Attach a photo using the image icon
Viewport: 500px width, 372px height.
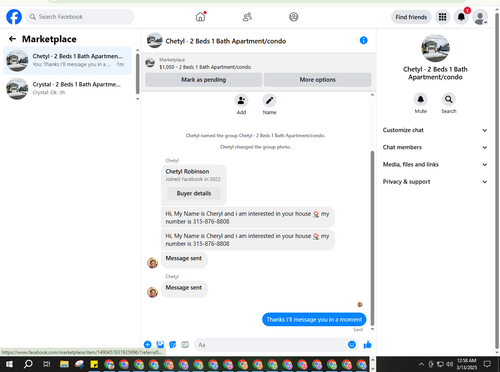point(160,345)
